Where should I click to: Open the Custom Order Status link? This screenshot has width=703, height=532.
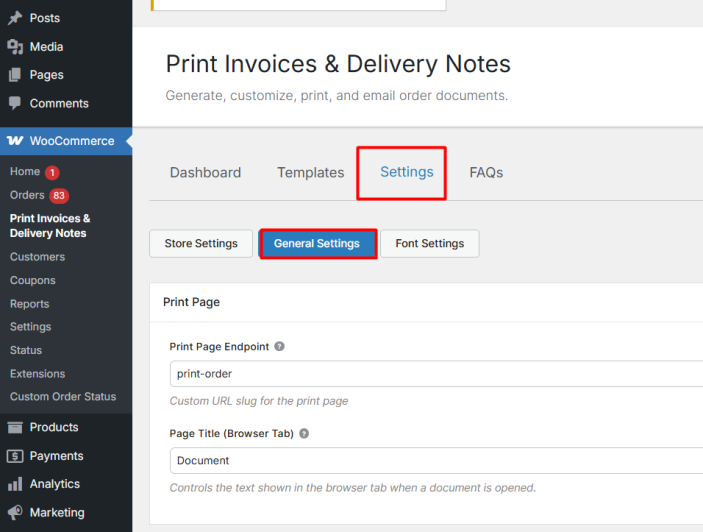pyautogui.click(x=63, y=397)
